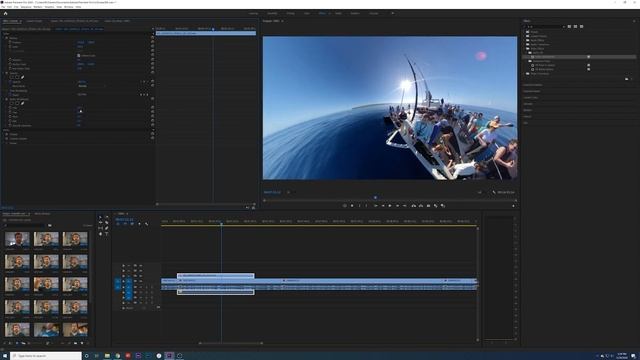Image resolution: width=640 pixels, height=360 pixels.
Task: Open the Lumetri Color collapsed panel
Action: 531,98
